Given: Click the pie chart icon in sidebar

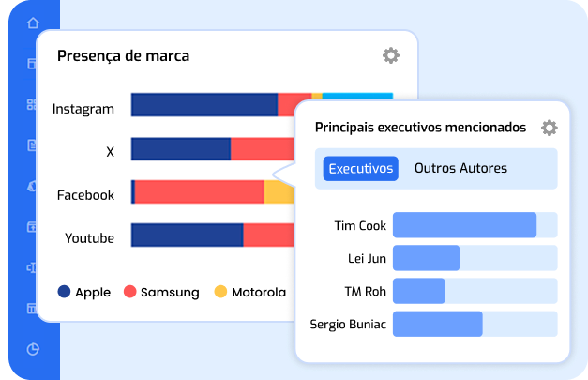Looking at the screenshot, I should 33,349.
